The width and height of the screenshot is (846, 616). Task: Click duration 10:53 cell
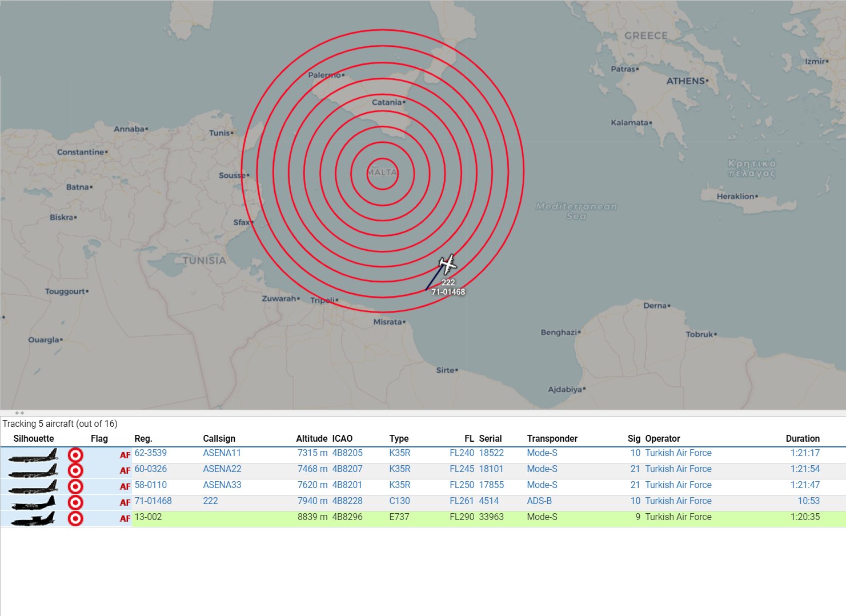click(809, 501)
